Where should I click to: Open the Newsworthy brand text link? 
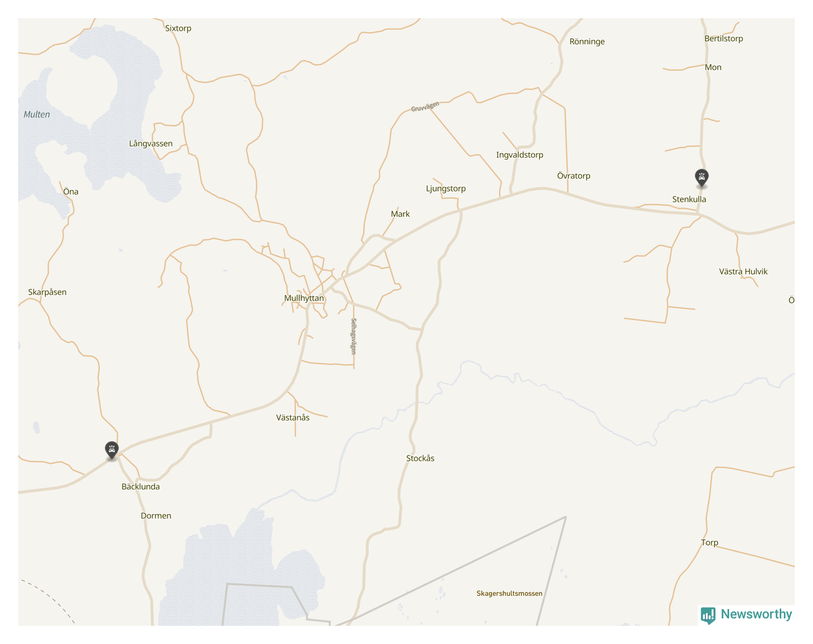point(756,614)
